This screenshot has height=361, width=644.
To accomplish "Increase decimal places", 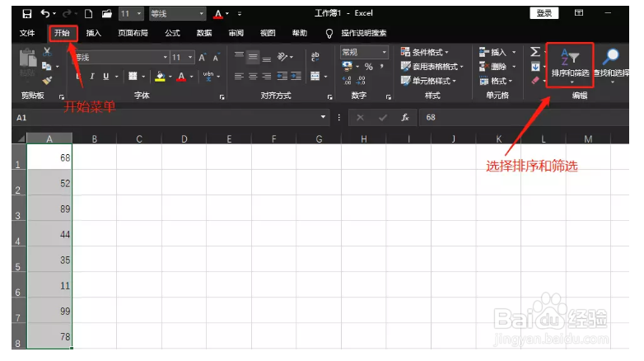I will [x=347, y=80].
